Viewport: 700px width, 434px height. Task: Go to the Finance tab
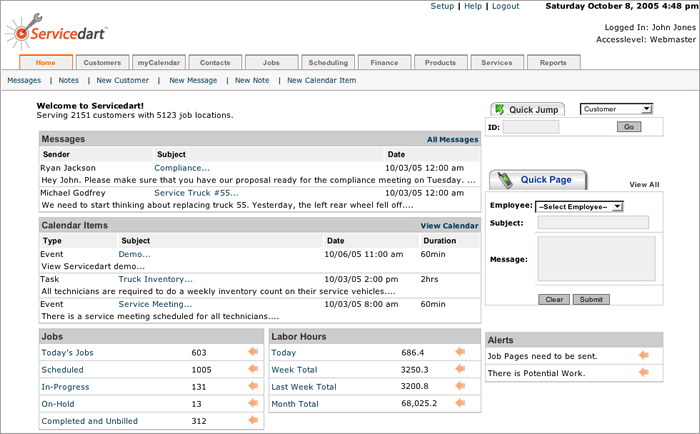(x=384, y=62)
